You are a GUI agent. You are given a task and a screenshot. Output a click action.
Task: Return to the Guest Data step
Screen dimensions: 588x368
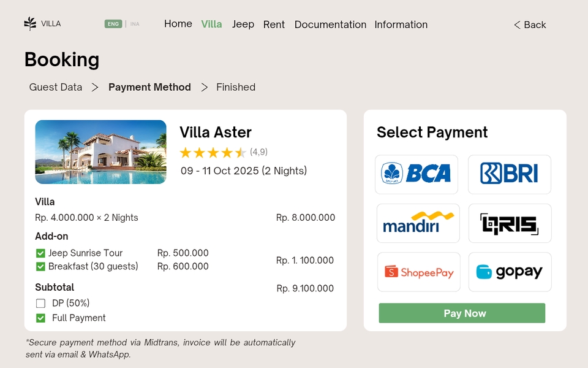coord(56,87)
